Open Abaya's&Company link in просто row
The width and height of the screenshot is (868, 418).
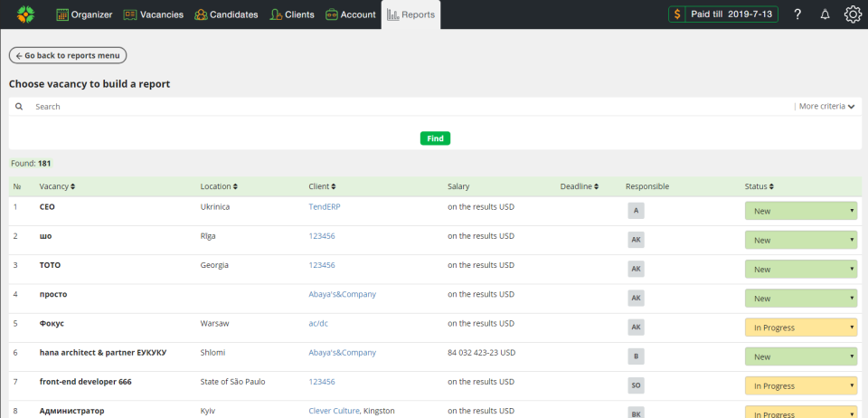point(342,294)
